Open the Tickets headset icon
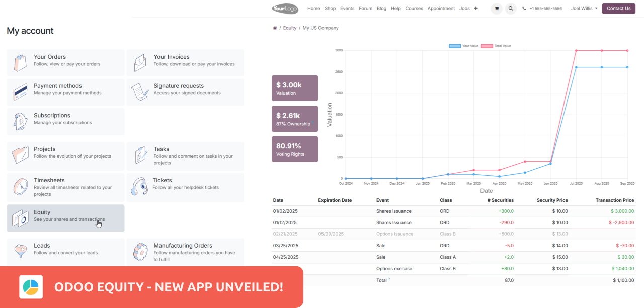 tap(139, 186)
